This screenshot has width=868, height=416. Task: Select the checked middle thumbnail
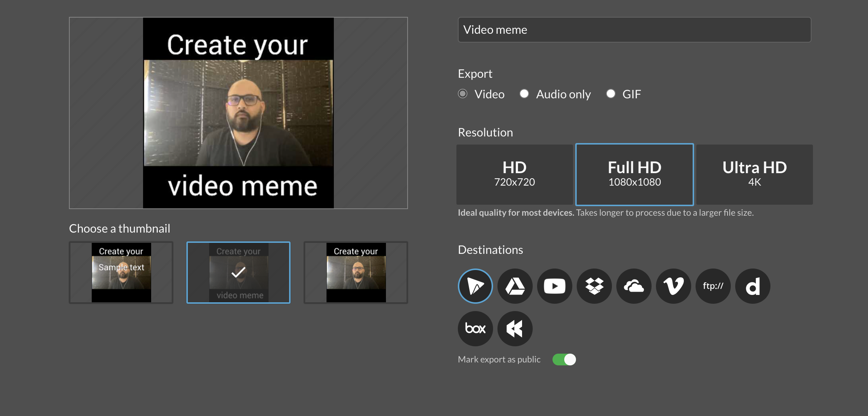[x=238, y=273]
